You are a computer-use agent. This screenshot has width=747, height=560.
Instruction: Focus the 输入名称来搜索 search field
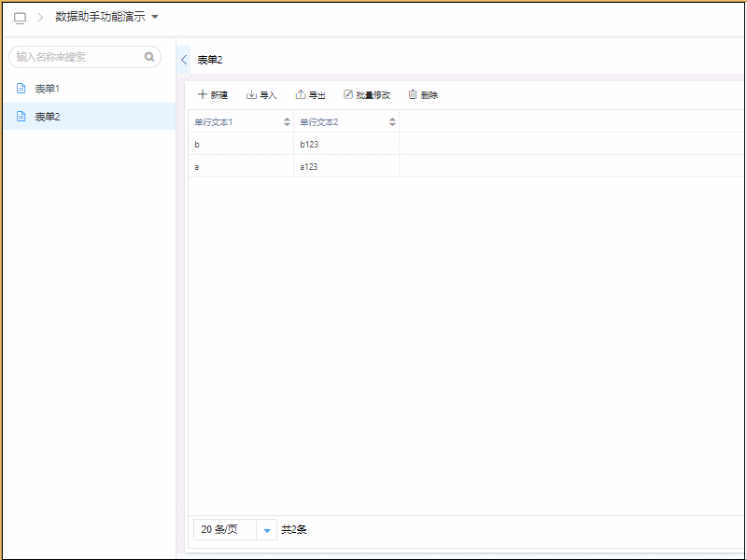coord(77,57)
